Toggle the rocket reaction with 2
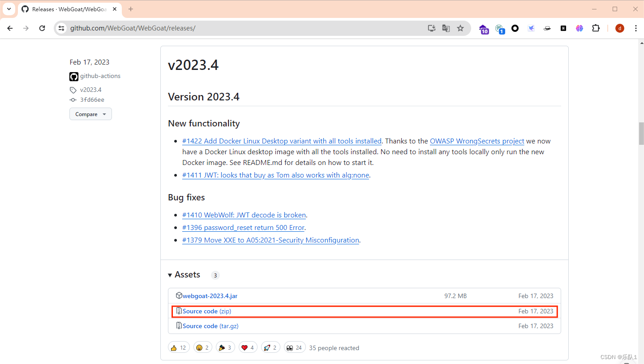 pos(270,347)
